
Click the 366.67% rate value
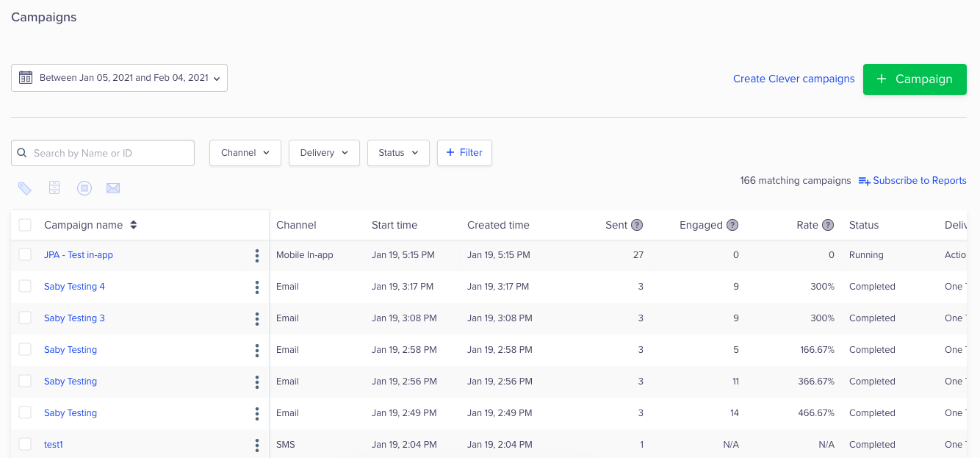(x=816, y=382)
